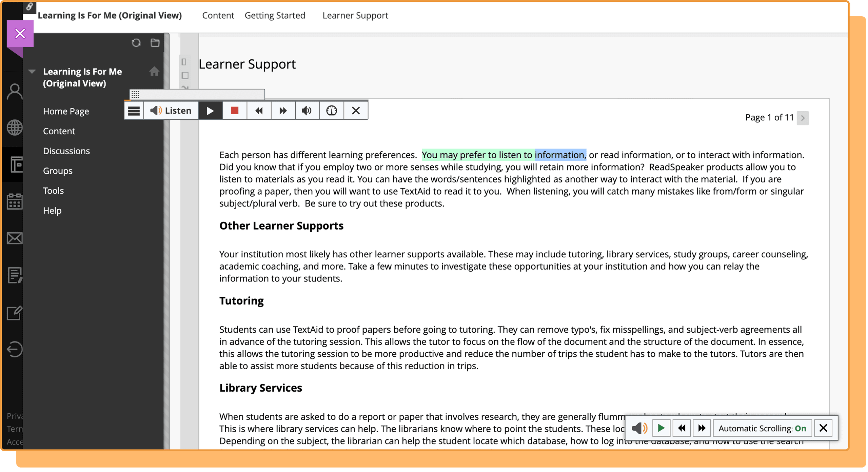Click the Listen button

coord(171,111)
